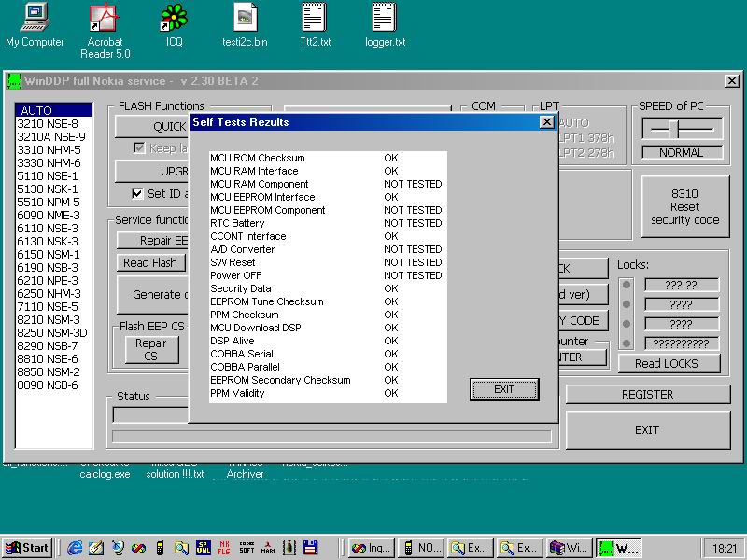Select 3310 NHM-5 in the model list
Viewport: 747px width, 560px height.
54,150
